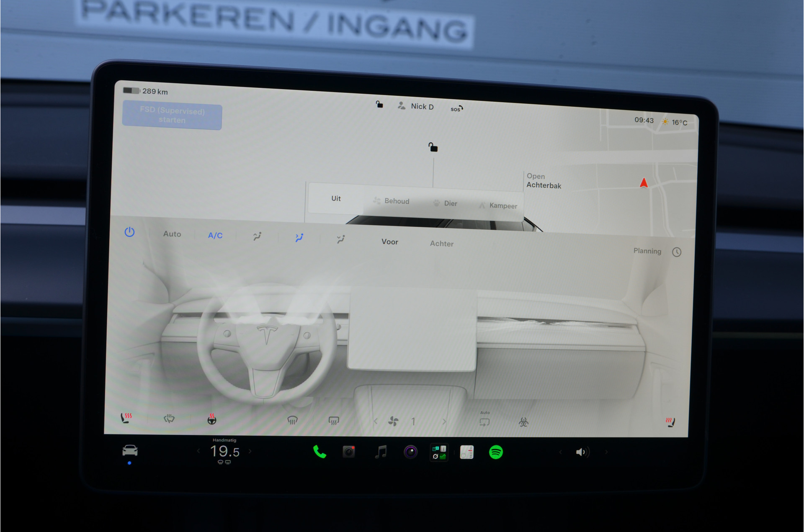
Task: Tap the battery 289 km range indicator
Action: coord(145,91)
